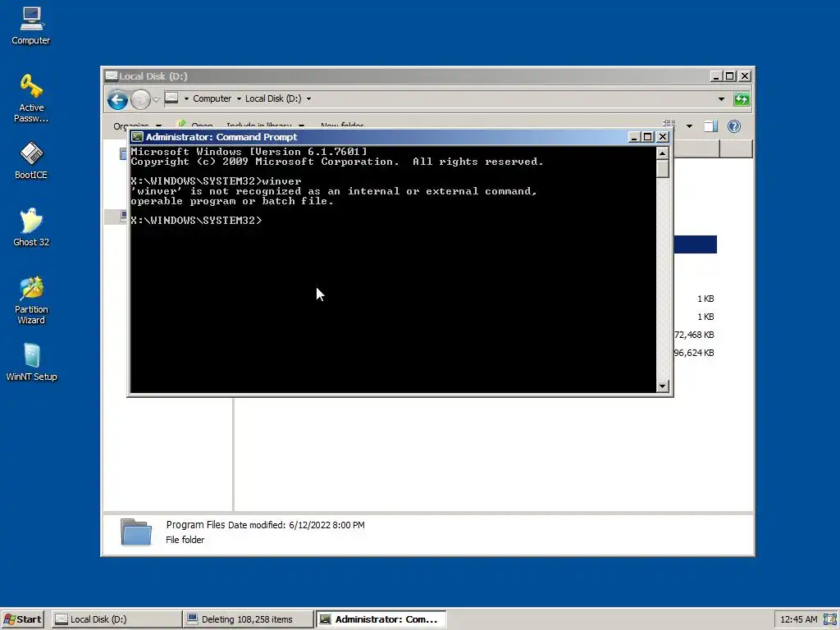The image size is (840, 630).
Task: Open explorer Help question mark icon
Action: coord(734,126)
